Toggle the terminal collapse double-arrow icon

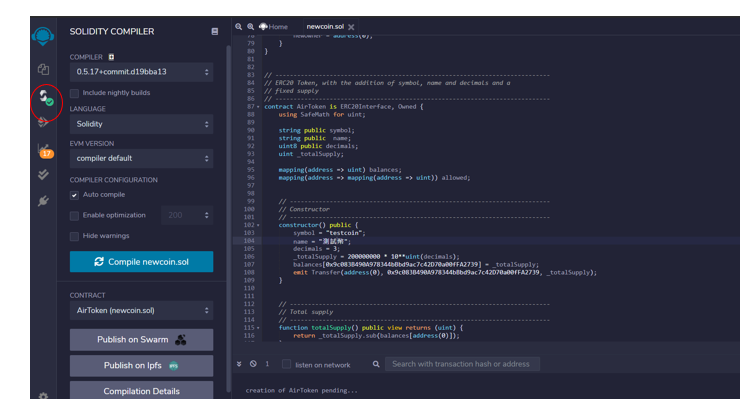point(239,364)
